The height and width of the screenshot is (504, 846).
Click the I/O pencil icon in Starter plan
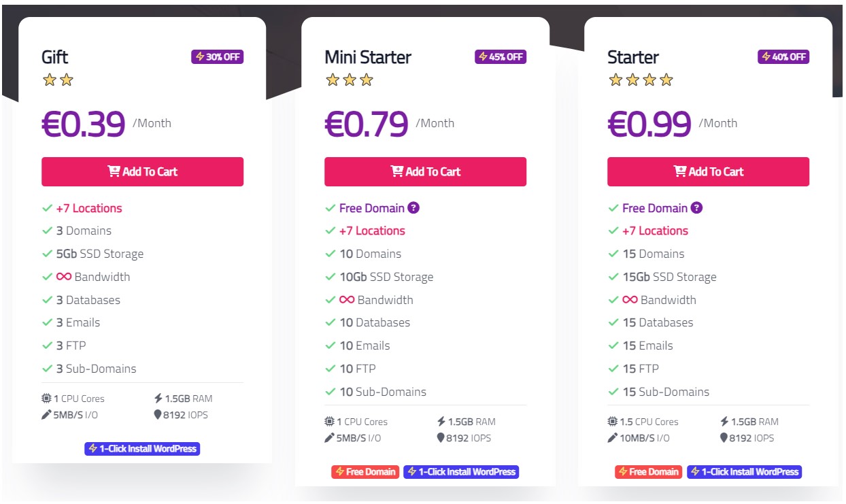612,438
